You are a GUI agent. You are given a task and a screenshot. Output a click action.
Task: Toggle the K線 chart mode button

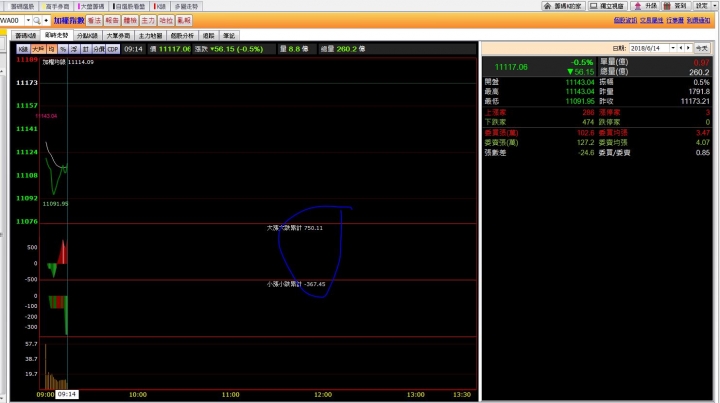tap(23, 49)
